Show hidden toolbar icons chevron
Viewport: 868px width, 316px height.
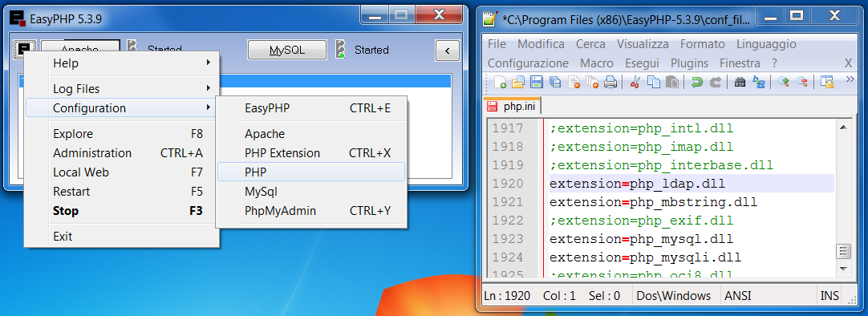pos(850,80)
